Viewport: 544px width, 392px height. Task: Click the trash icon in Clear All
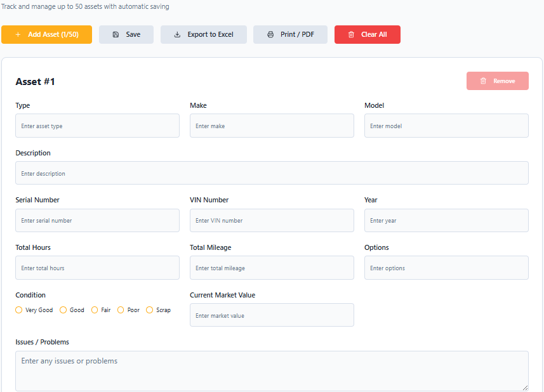coord(351,35)
